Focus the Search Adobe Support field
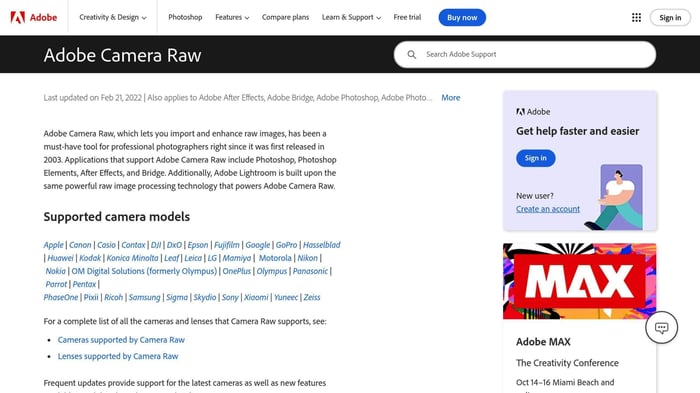700x393 pixels. coord(525,54)
